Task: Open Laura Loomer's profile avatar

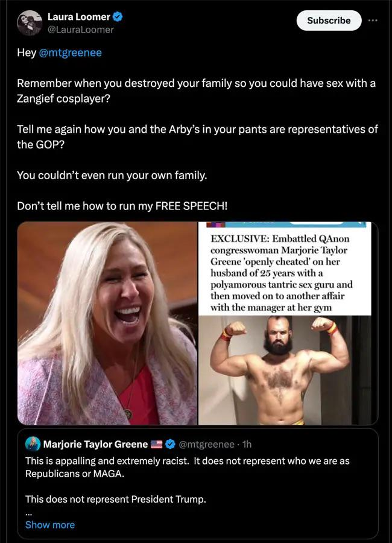Action: pos(30,23)
